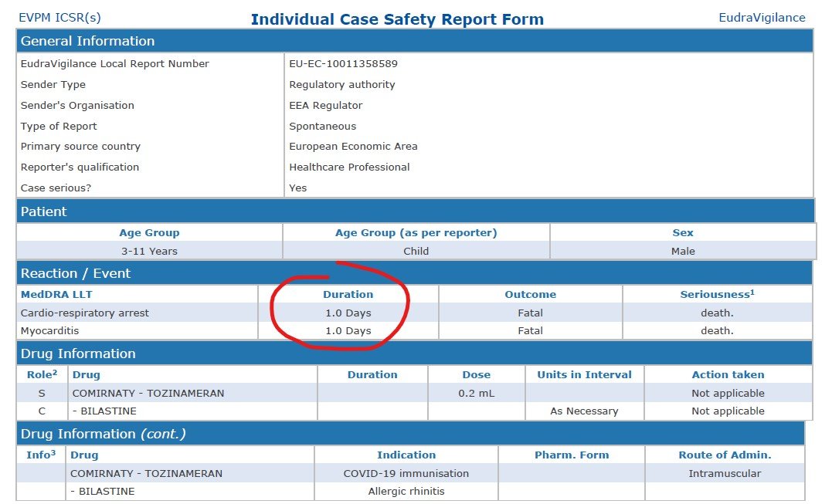Image resolution: width=832 pixels, height=504 pixels.
Task: Click the EudraVigilance link at top right
Action: click(x=762, y=17)
